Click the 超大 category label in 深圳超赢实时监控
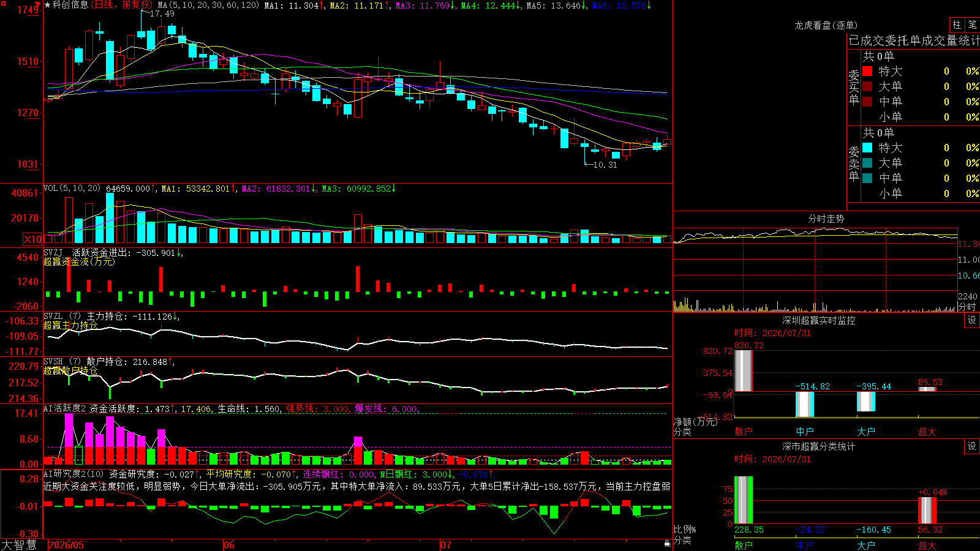The width and height of the screenshot is (980, 551). tap(927, 432)
